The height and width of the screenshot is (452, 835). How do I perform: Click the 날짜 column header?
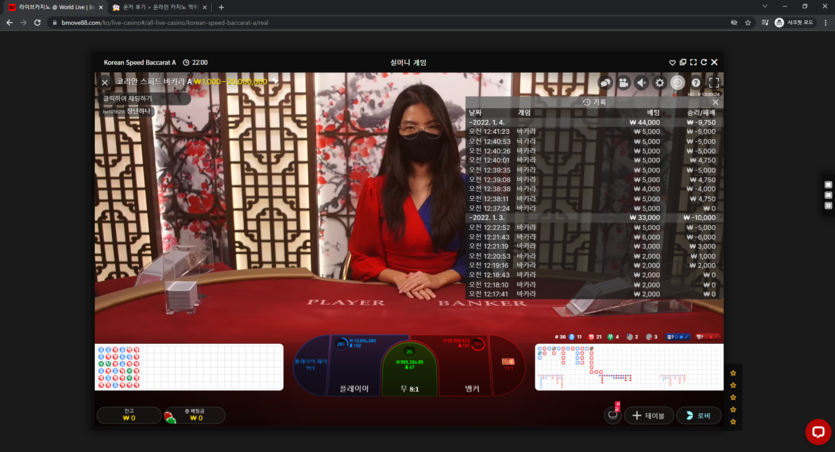[475, 113]
